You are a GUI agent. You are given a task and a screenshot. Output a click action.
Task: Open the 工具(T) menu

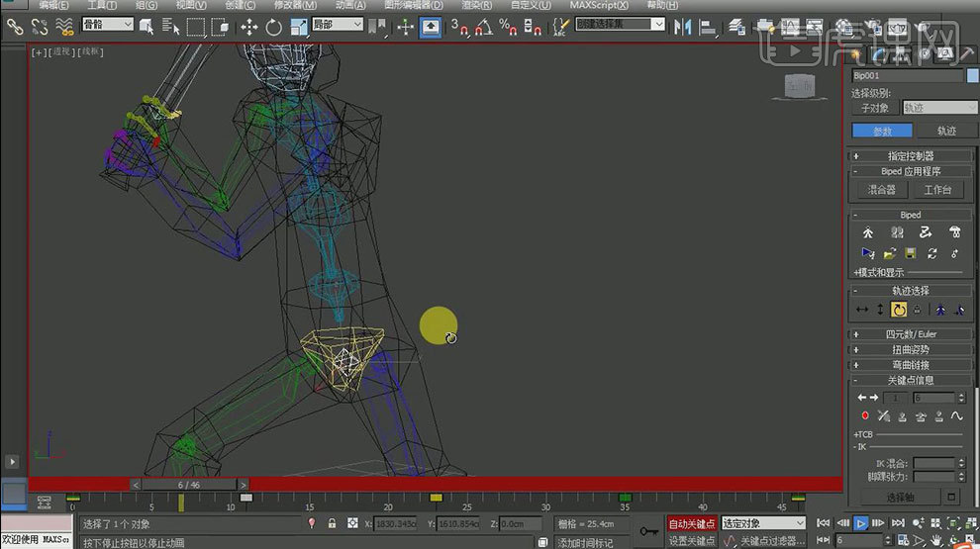click(101, 5)
